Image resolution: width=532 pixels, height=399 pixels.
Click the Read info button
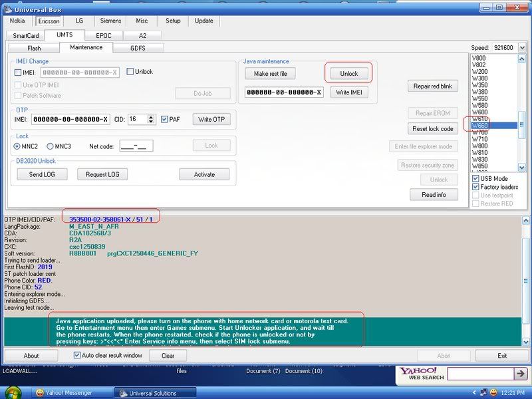click(434, 195)
